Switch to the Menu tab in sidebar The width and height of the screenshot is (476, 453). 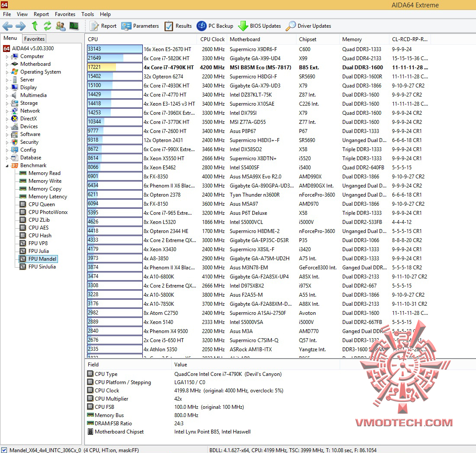pyautogui.click(x=10, y=38)
